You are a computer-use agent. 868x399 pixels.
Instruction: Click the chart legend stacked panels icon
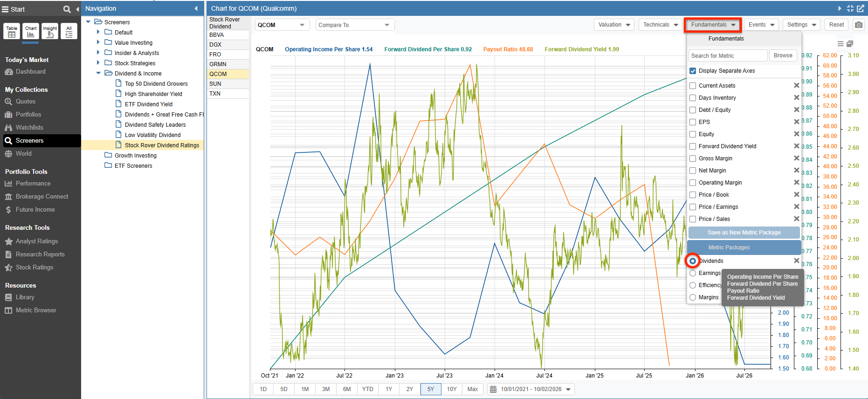pos(850,44)
